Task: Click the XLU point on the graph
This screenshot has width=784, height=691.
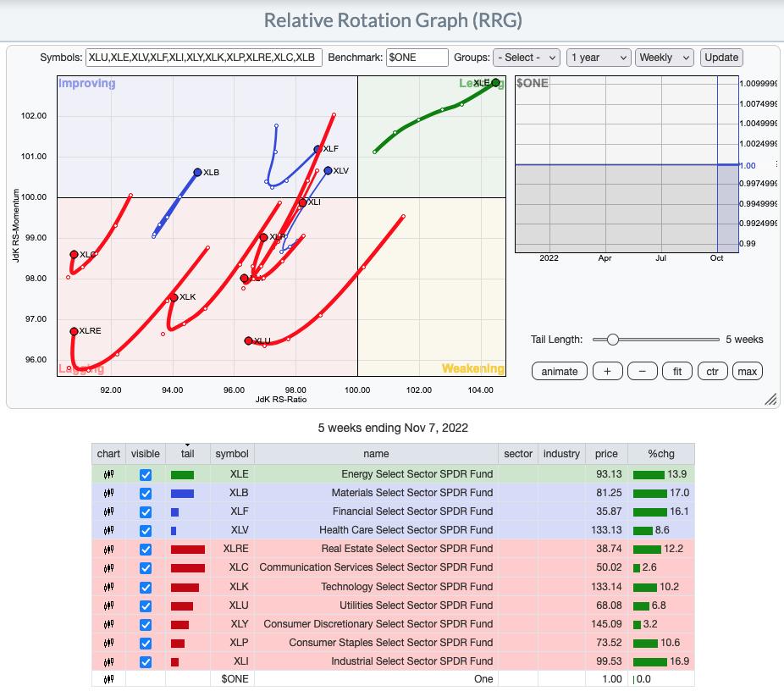Action: (248, 340)
